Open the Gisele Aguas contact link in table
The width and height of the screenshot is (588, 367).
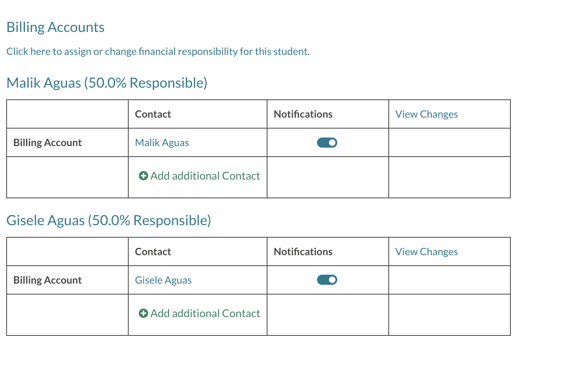pos(163,280)
